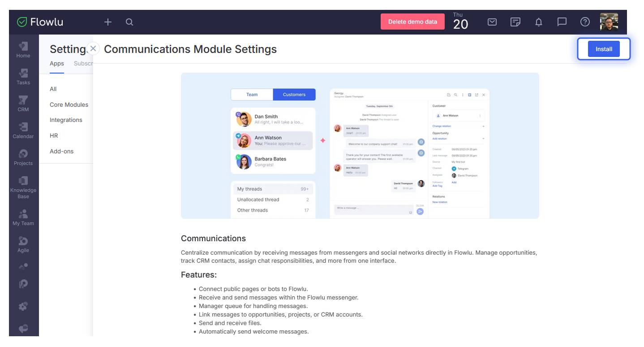
Task: Switch to the Apps tab
Action: click(x=57, y=64)
